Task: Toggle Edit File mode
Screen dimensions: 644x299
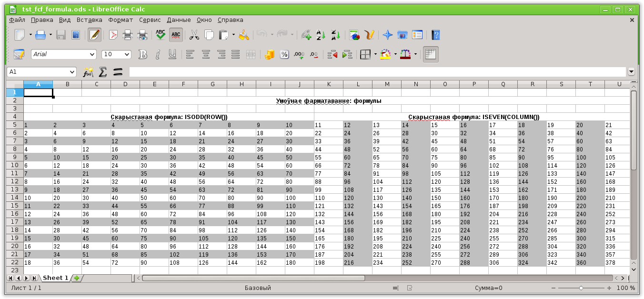Action: 94,35
